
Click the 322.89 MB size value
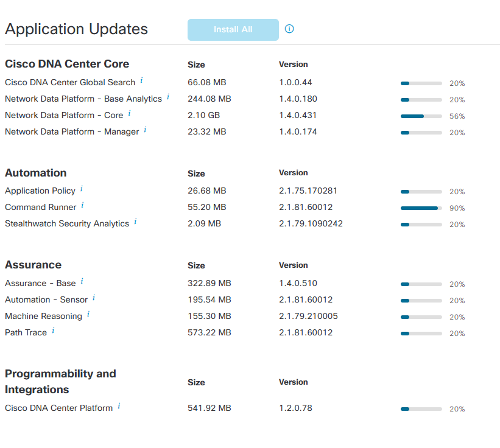[x=210, y=283]
